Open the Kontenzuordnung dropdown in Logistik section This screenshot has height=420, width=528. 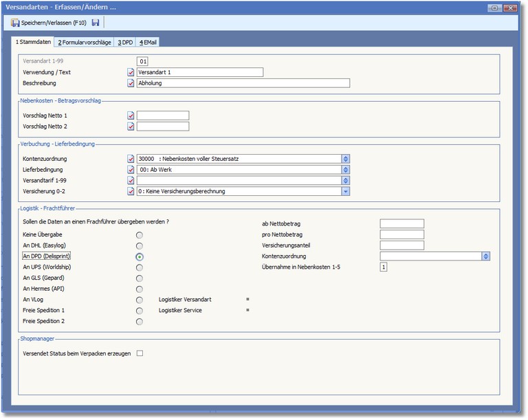click(x=485, y=256)
